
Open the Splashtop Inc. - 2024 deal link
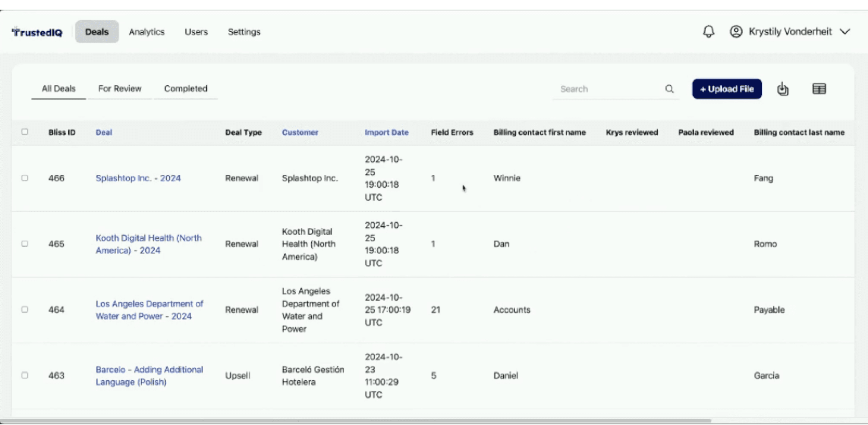138,178
